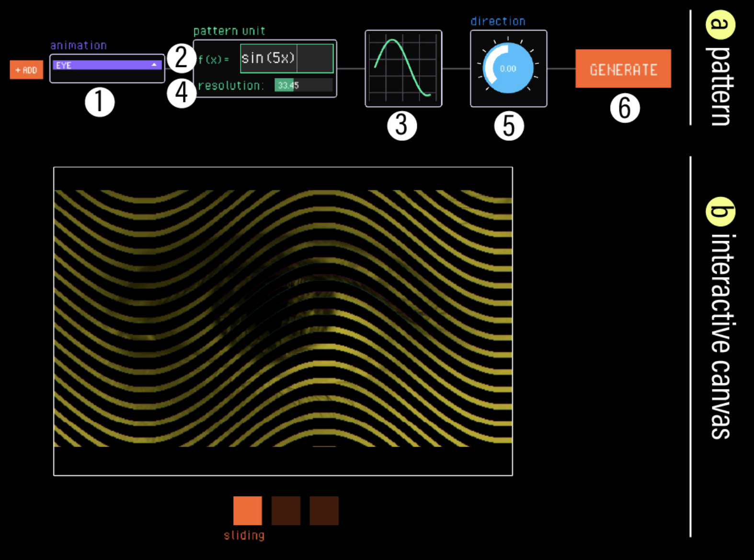This screenshot has width=754, height=560.
Task: Click the yellow 'a' pattern section marker
Action: coord(720,24)
